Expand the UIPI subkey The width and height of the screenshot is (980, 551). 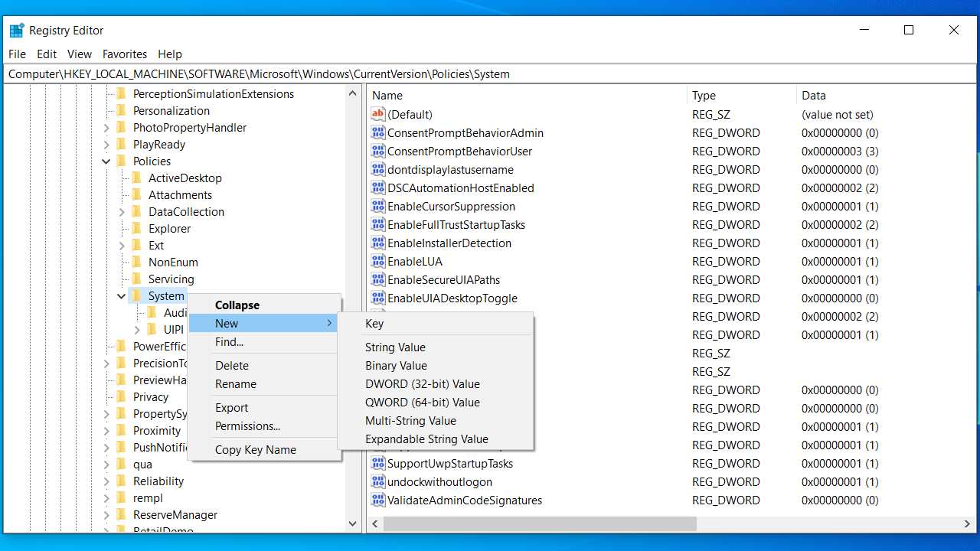coord(137,330)
